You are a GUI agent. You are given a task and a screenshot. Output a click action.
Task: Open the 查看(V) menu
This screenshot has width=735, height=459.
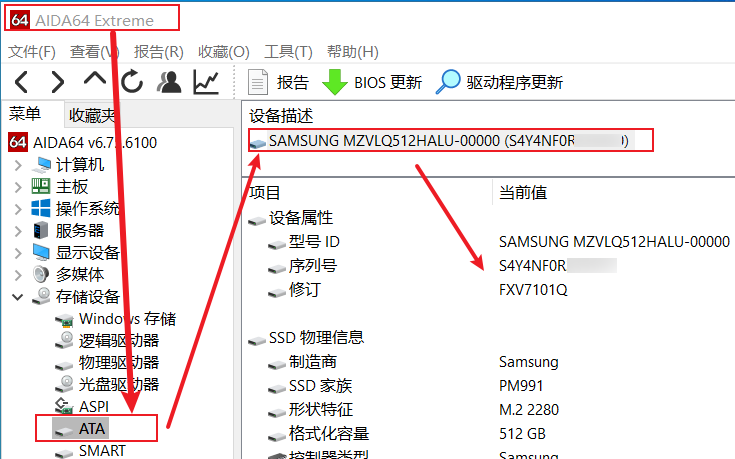pyautogui.click(x=94, y=52)
